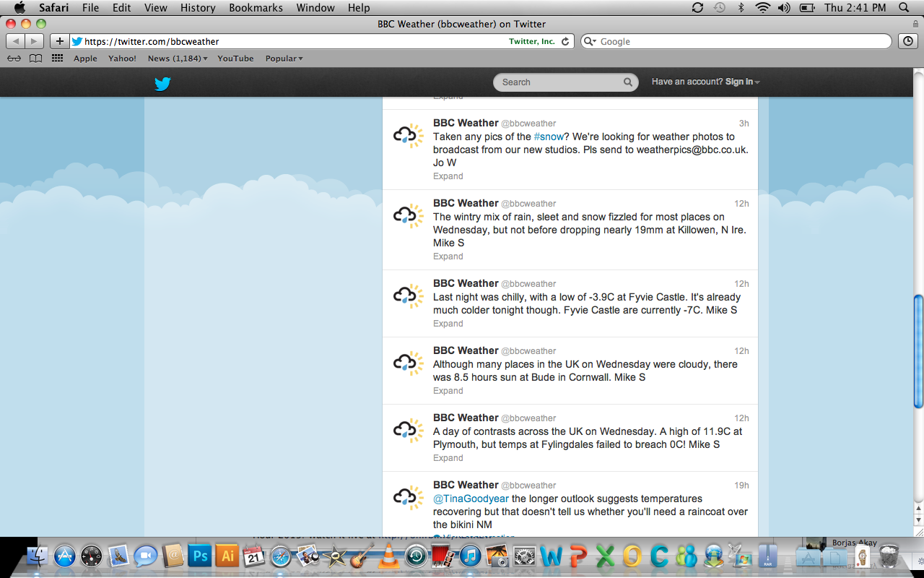Click the scrollbar down arrow
Image resolution: width=924 pixels, height=578 pixels.
[918, 520]
